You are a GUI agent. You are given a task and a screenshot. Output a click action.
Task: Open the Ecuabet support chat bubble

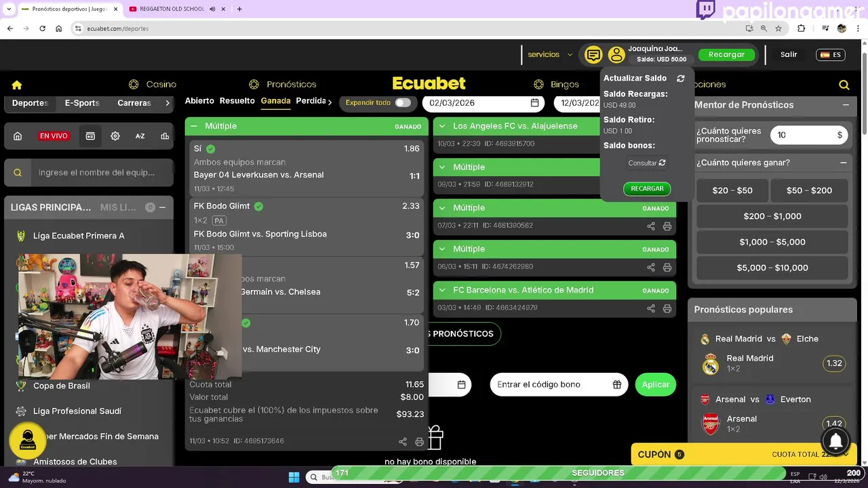(x=28, y=440)
